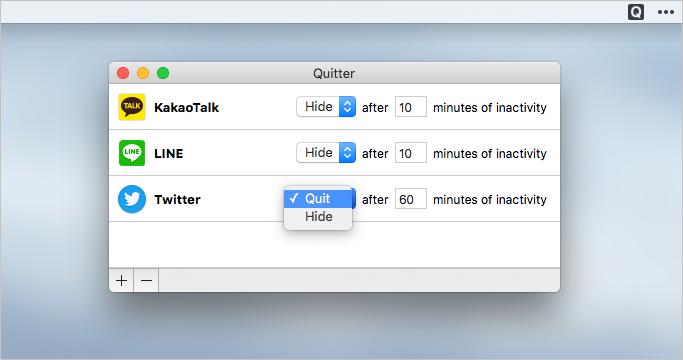Click the KakaoTalk app icon
Viewport: 683px width, 360px height.
132,107
